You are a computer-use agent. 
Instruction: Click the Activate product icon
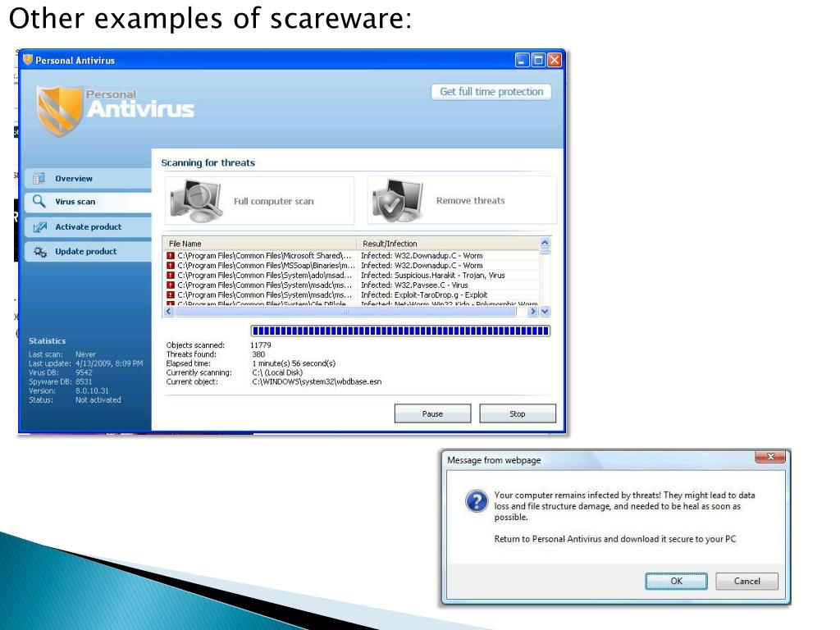coord(39,227)
